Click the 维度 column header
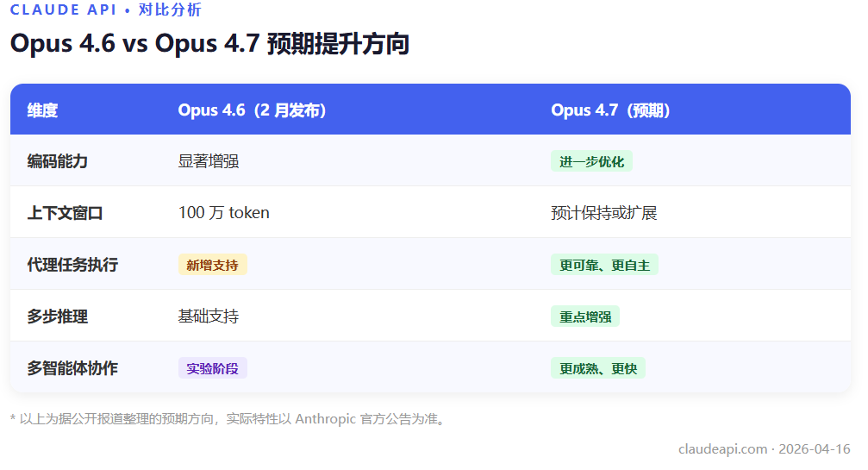This screenshot has height=470, width=868. (42, 110)
